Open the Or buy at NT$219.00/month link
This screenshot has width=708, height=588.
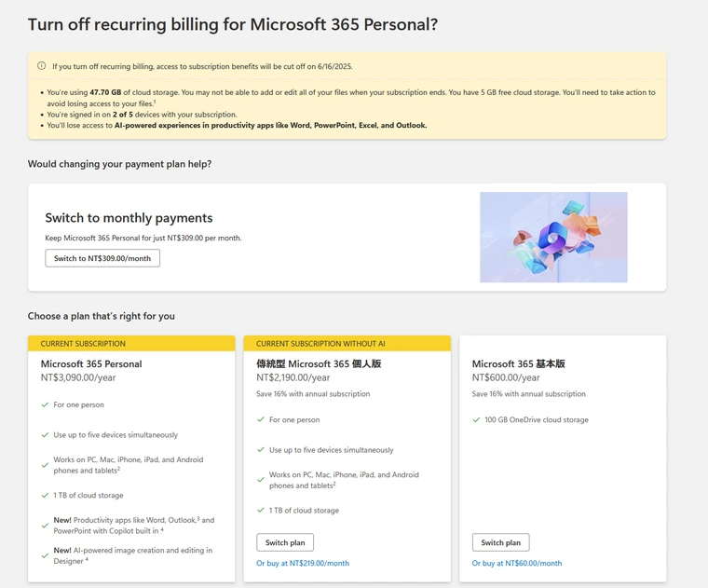click(x=303, y=563)
